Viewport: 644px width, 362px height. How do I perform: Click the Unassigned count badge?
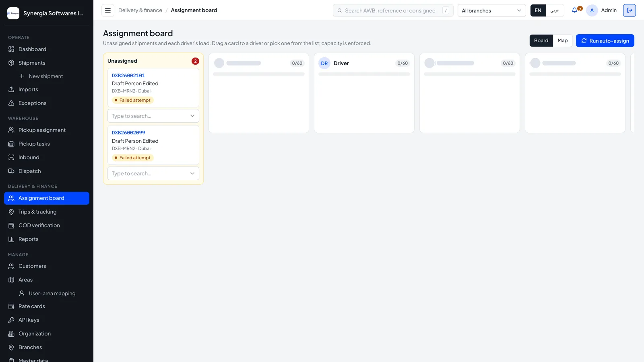(195, 61)
